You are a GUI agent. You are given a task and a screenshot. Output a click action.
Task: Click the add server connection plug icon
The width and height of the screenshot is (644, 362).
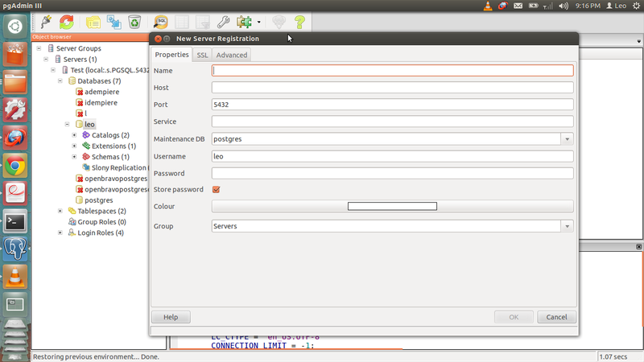[46, 22]
